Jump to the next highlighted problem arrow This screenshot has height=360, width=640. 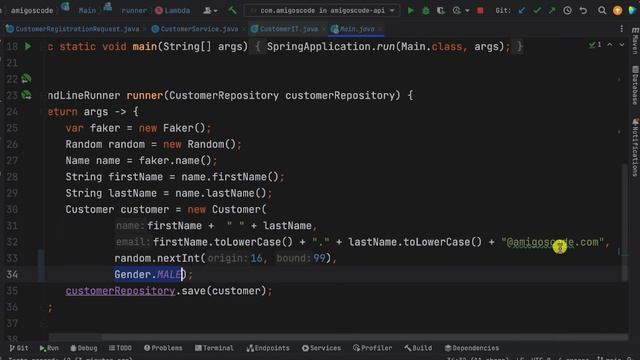click(622, 44)
